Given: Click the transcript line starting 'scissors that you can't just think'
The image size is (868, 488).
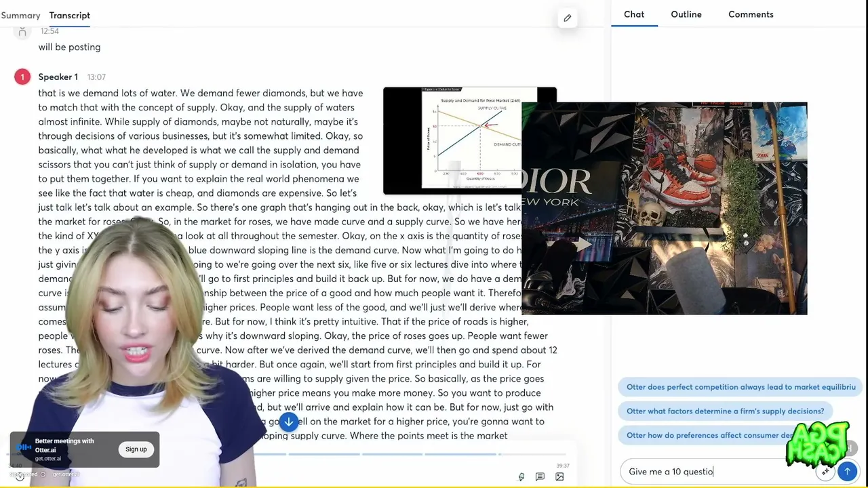Looking at the screenshot, I should pos(199,165).
